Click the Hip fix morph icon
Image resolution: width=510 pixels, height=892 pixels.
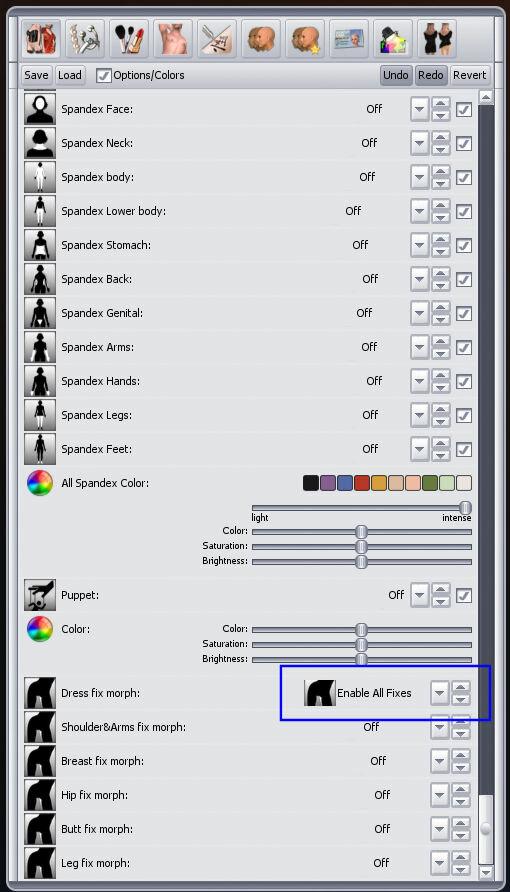click(40, 795)
